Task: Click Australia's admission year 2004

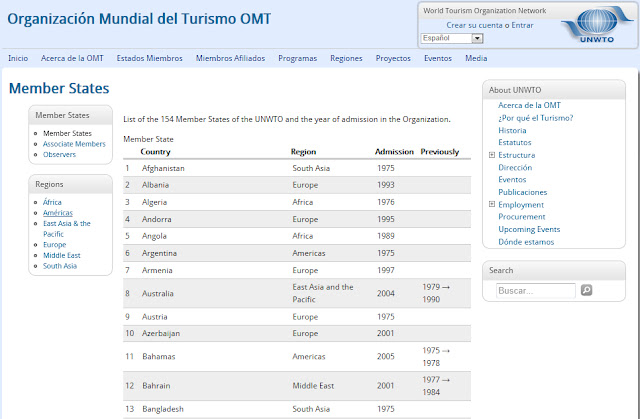Action: pos(386,293)
